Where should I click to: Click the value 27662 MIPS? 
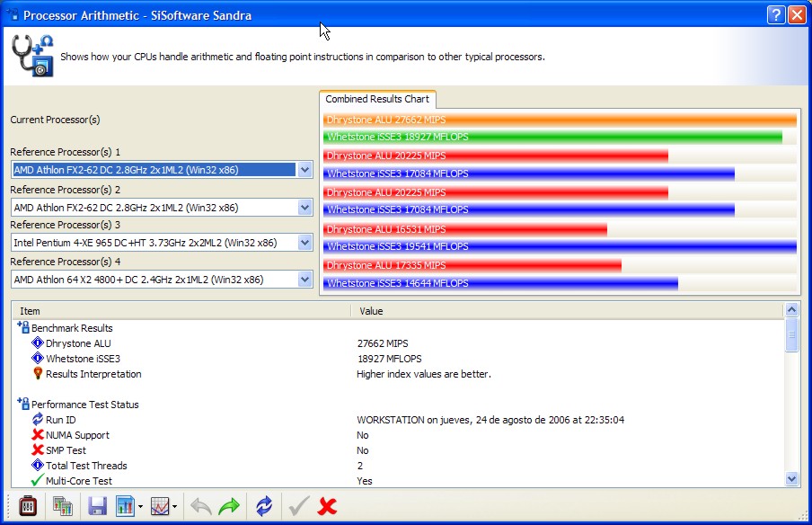click(x=383, y=343)
